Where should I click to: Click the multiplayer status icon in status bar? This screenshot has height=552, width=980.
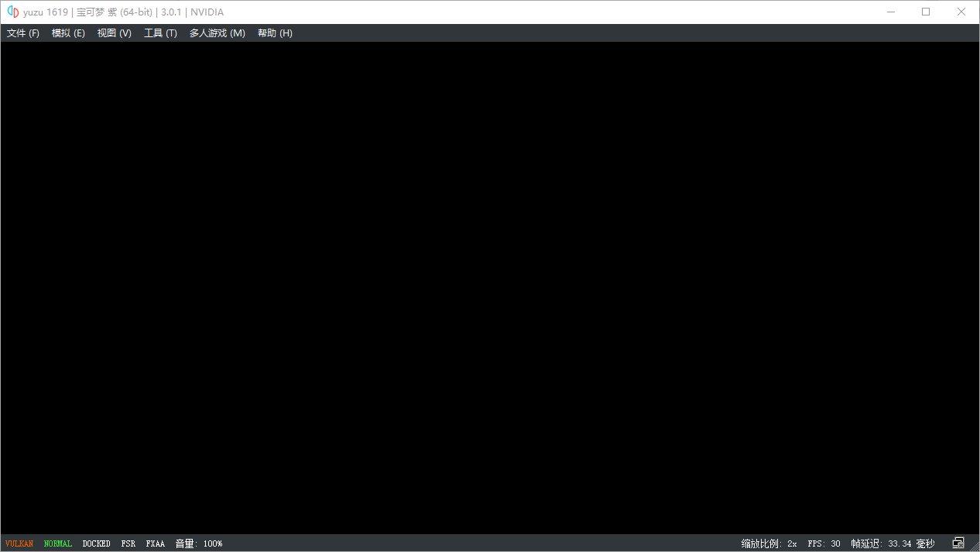coord(958,543)
